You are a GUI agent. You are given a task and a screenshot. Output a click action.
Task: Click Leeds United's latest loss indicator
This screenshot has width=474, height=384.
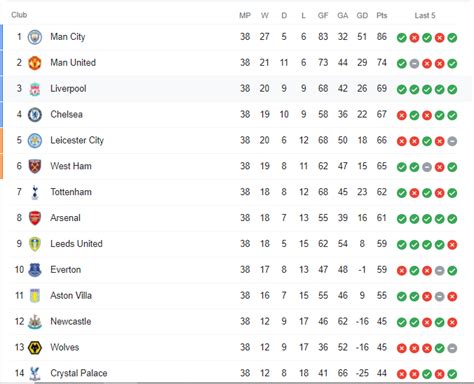coord(452,245)
